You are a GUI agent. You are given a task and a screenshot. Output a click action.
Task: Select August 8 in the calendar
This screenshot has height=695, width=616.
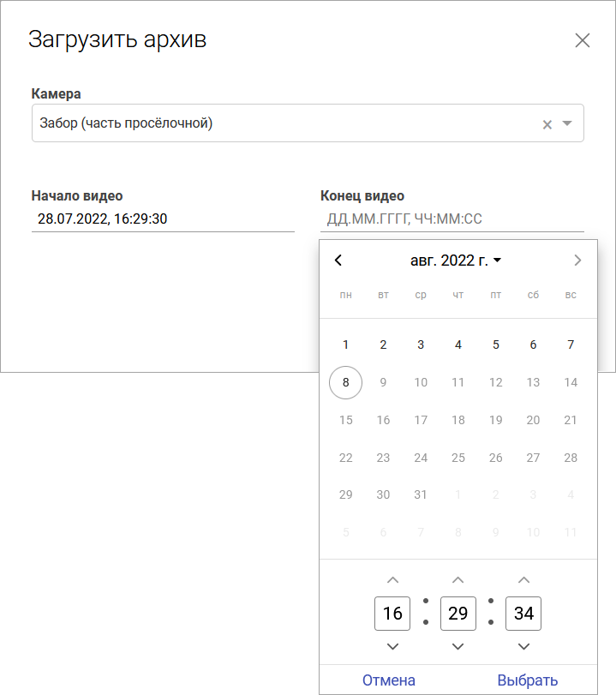click(x=346, y=383)
